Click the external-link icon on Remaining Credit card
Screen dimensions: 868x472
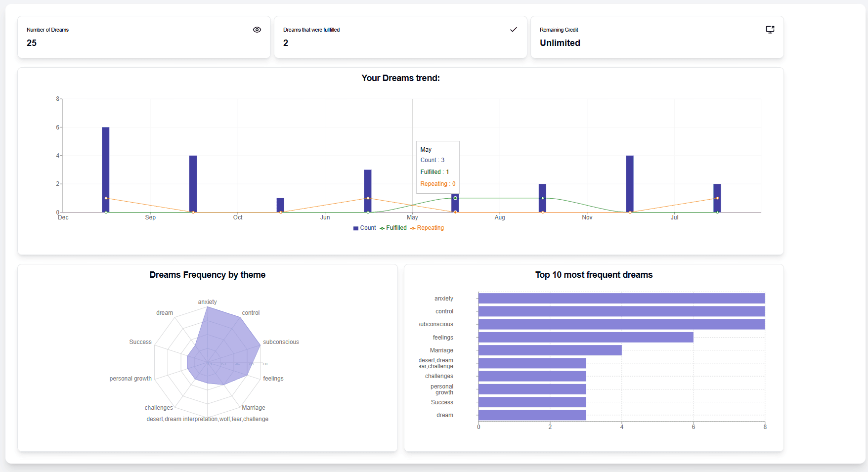pyautogui.click(x=770, y=30)
